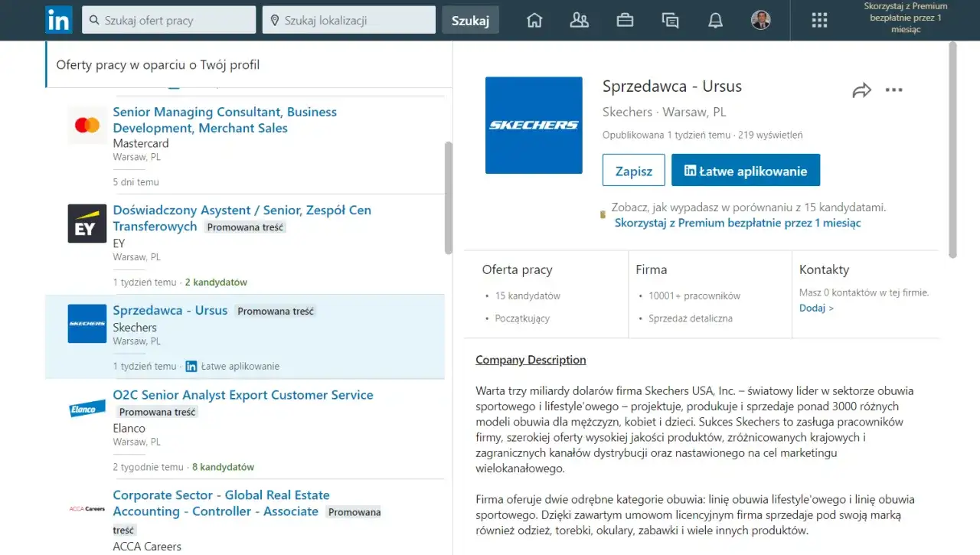Open the job posting more options menu

[894, 90]
